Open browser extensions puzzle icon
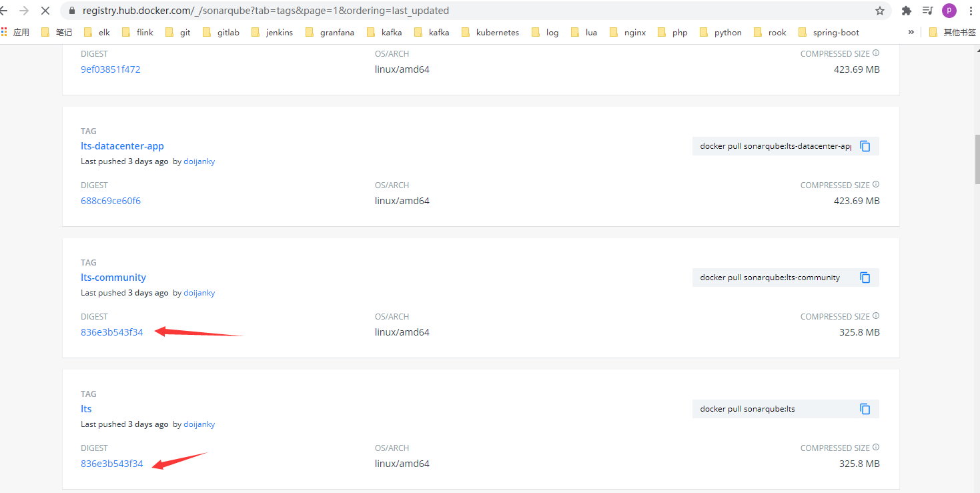Image resolution: width=980 pixels, height=493 pixels. point(906,11)
